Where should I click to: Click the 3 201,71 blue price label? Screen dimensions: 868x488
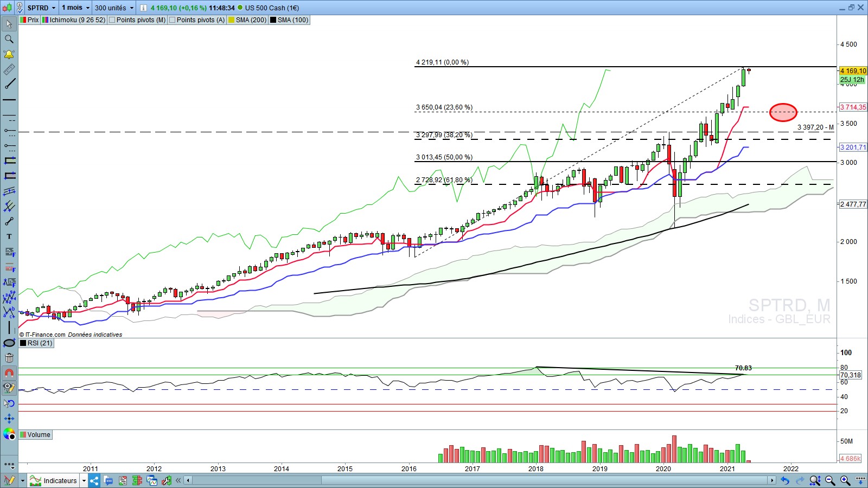(853, 147)
